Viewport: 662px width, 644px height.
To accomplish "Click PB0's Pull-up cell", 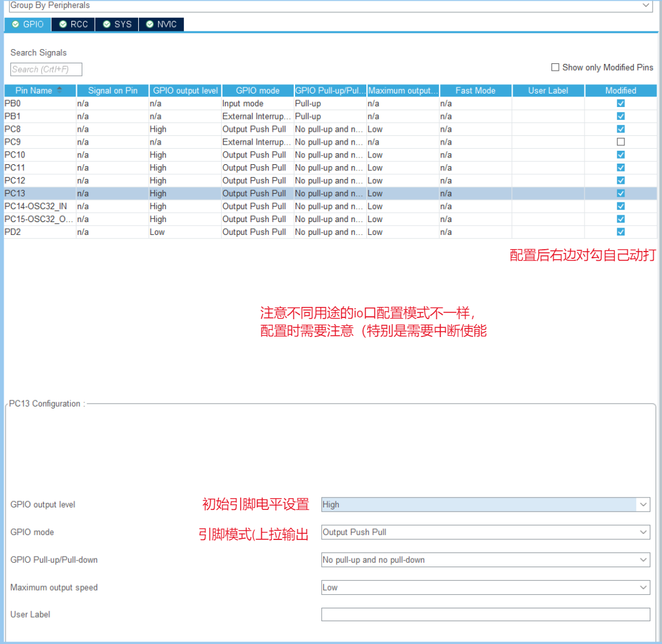I will [x=330, y=103].
